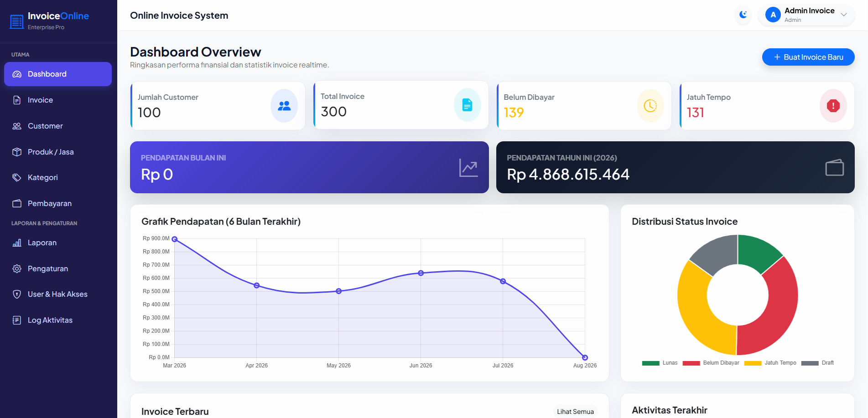Click the Jun 2026 chart data point
This screenshot has width=868, height=418.
point(421,273)
